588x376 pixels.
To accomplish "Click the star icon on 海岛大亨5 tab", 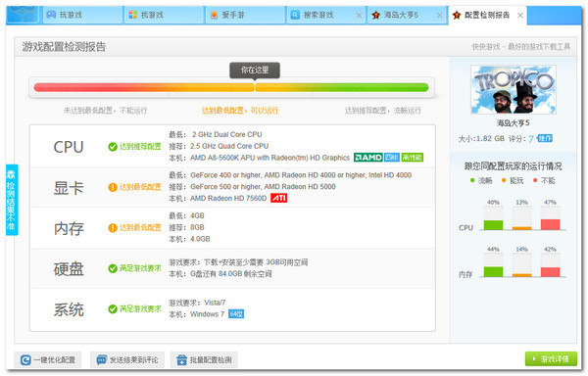I will coord(375,15).
